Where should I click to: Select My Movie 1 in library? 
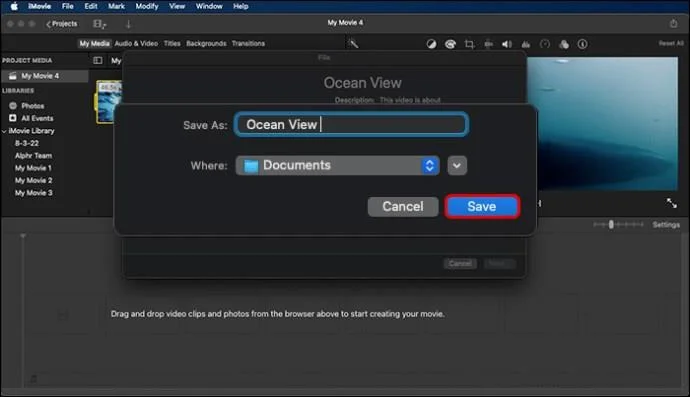pos(33,168)
